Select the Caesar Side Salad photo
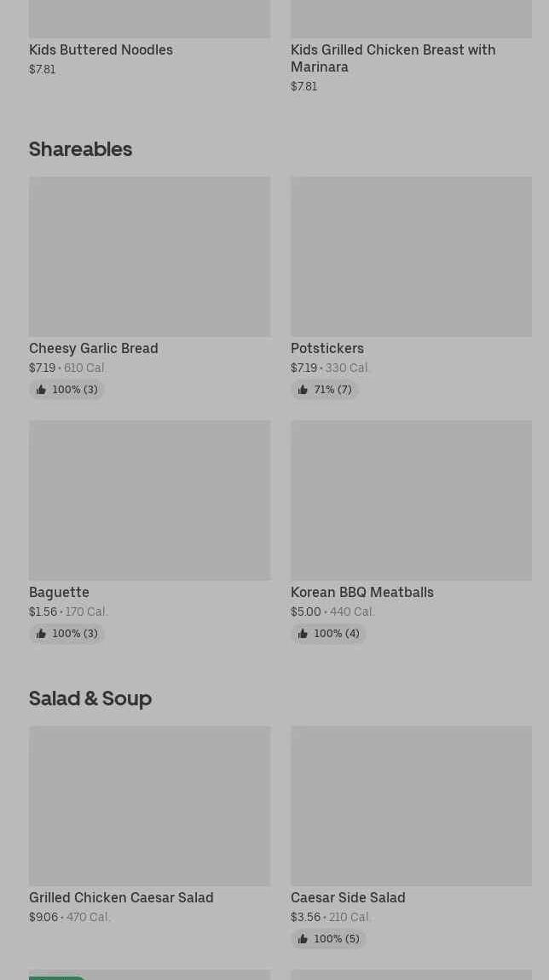This screenshot has height=980, width=549. [x=412, y=806]
